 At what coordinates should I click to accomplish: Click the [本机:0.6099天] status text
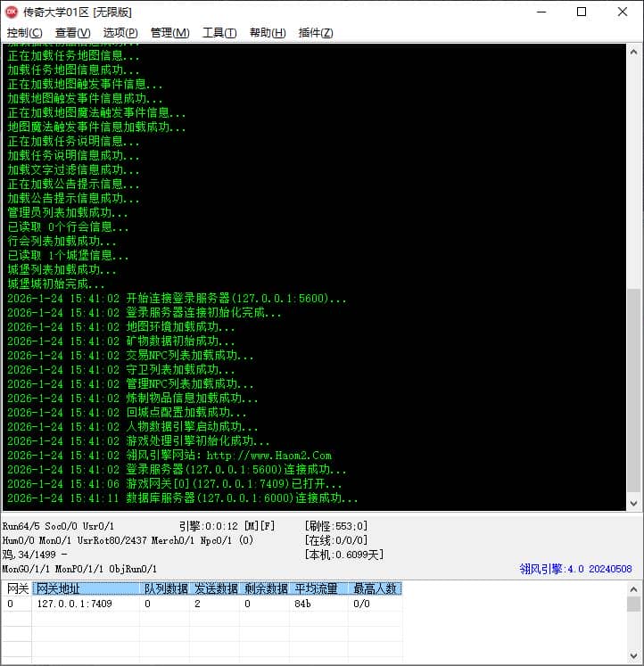point(344,555)
